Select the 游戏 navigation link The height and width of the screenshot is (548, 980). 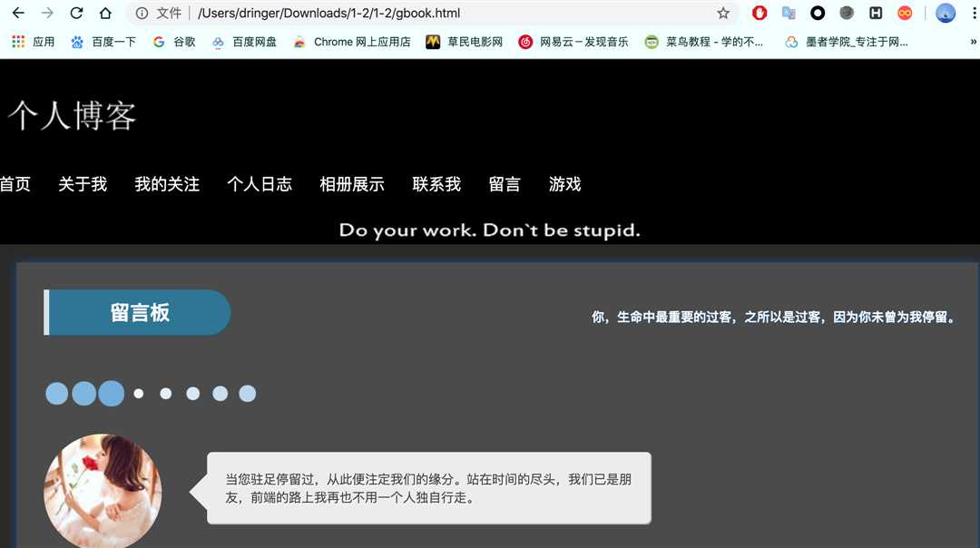(564, 184)
